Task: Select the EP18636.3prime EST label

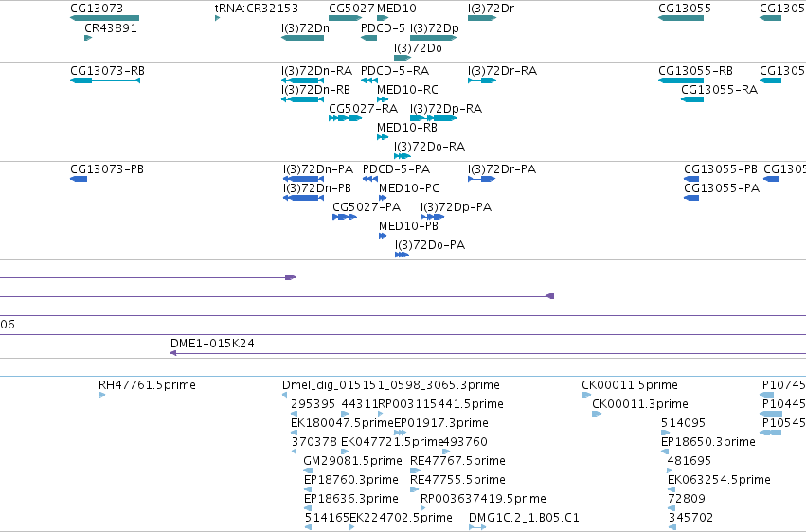Action: click(351, 499)
